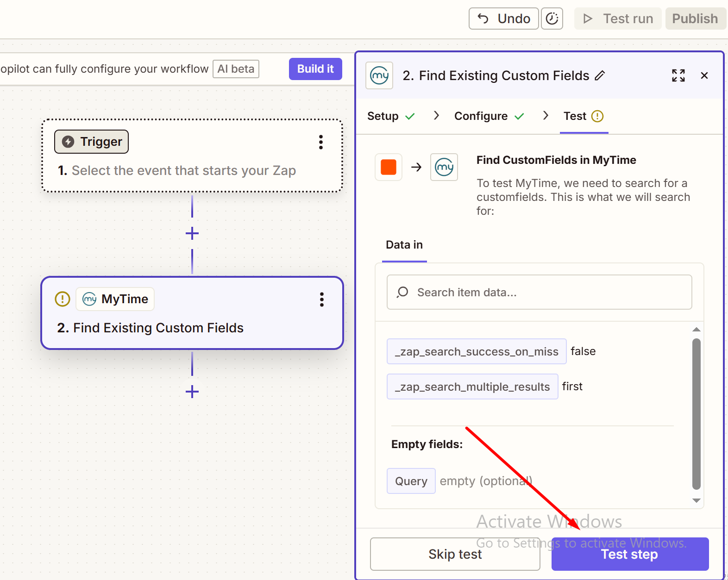Image resolution: width=728 pixels, height=580 pixels.
Task: Click the chevron between Configure and Test
Action: click(x=546, y=115)
